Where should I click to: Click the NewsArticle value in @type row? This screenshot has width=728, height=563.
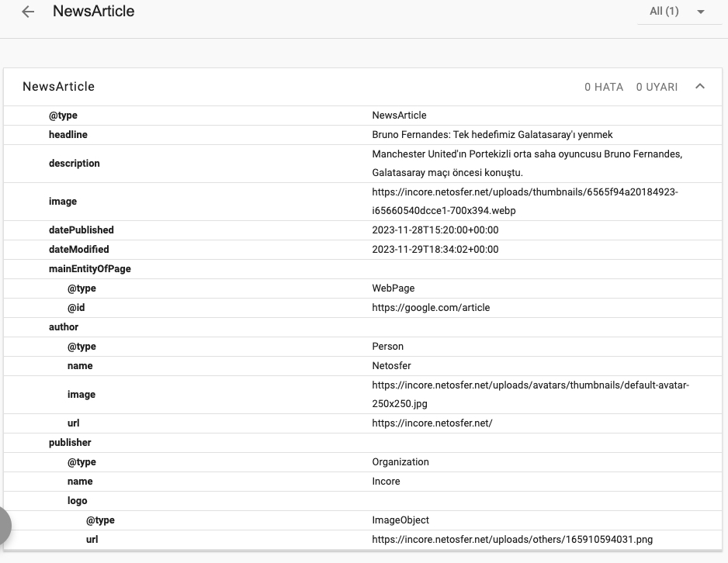coord(399,115)
